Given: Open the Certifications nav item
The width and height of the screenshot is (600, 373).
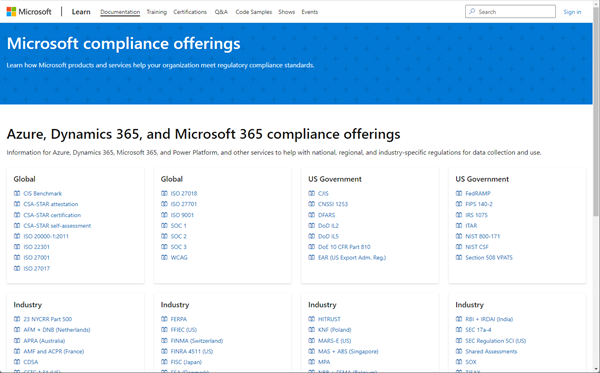Looking at the screenshot, I should click(190, 12).
